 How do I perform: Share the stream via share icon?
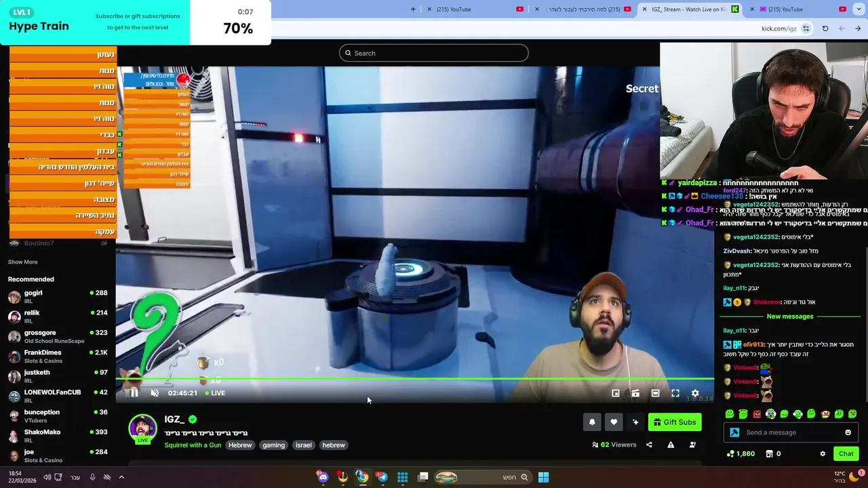(x=649, y=445)
